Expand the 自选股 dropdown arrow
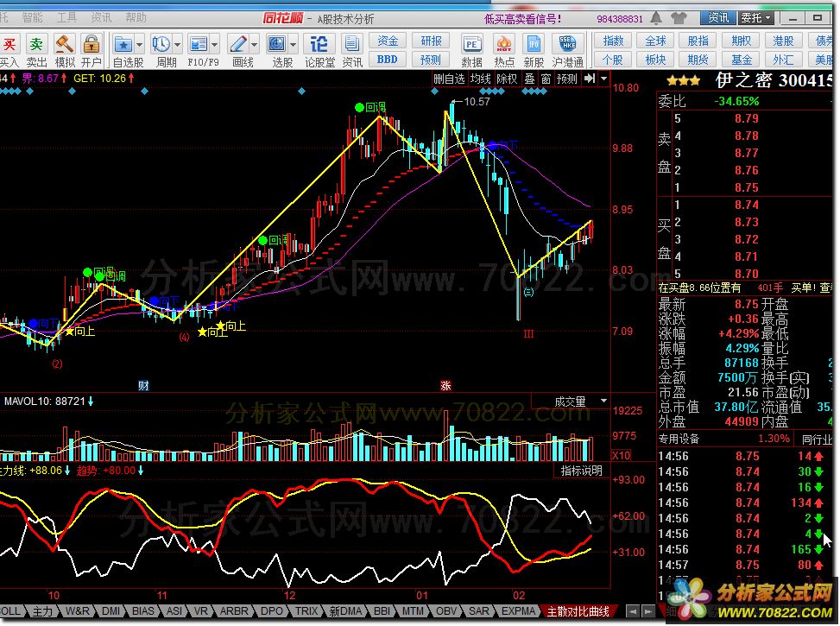The image size is (840, 626). click(139, 45)
